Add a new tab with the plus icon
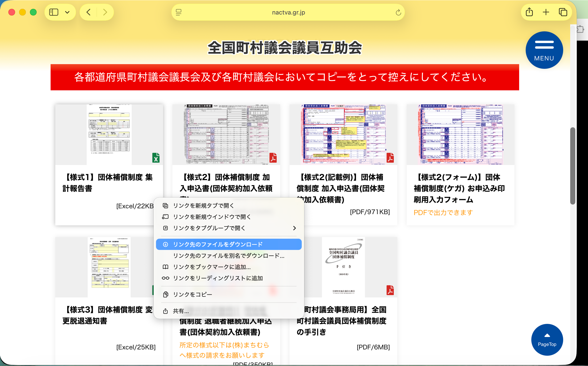Screen dimensions: 588x366 click(x=546, y=12)
